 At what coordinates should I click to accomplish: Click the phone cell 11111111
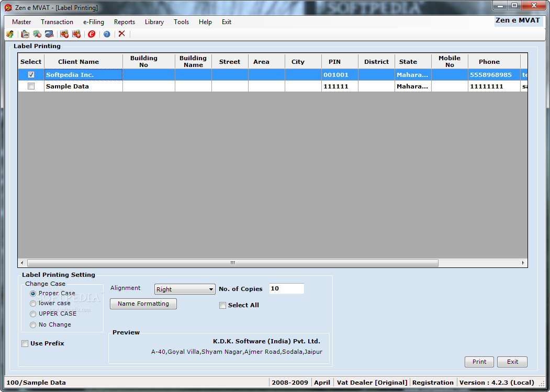[x=494, y=86]
